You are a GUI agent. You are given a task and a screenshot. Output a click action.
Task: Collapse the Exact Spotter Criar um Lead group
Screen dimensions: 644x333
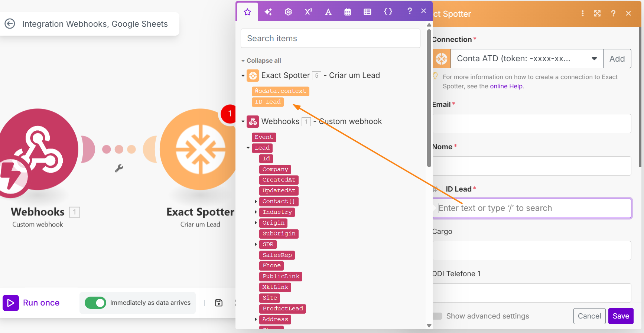click(243, 76)
